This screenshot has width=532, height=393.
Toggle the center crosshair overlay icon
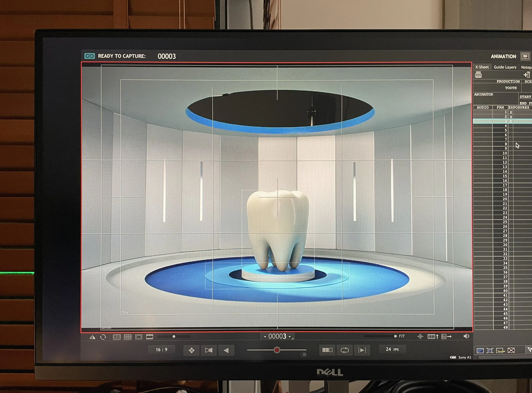[117, 337]
